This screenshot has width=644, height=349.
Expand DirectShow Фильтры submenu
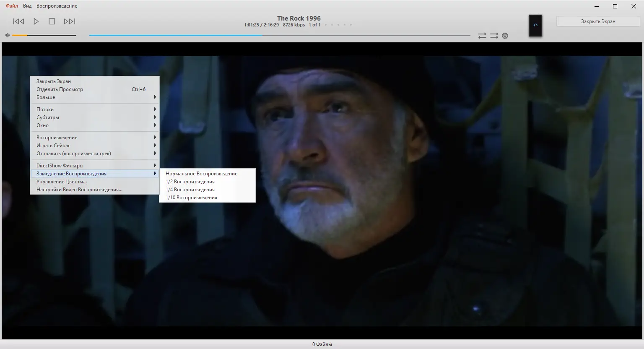click(95, 166)
